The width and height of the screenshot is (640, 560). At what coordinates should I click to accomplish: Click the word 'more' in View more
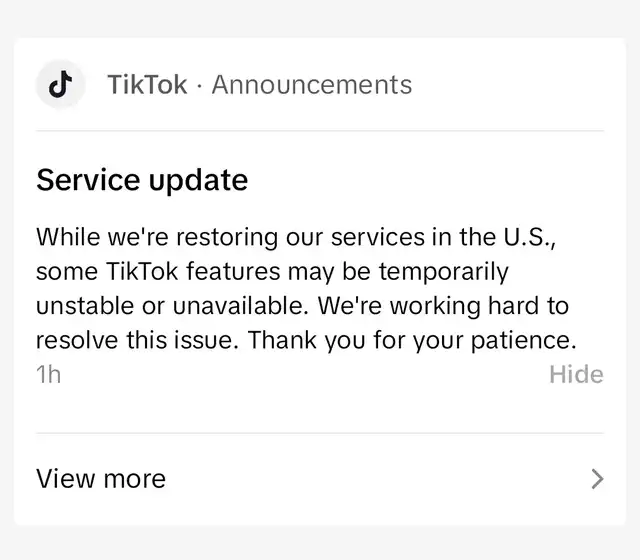[x=135, y=479]
